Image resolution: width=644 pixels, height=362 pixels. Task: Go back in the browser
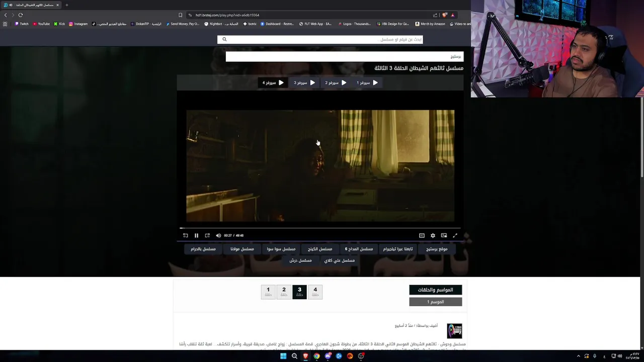(6, 15)
